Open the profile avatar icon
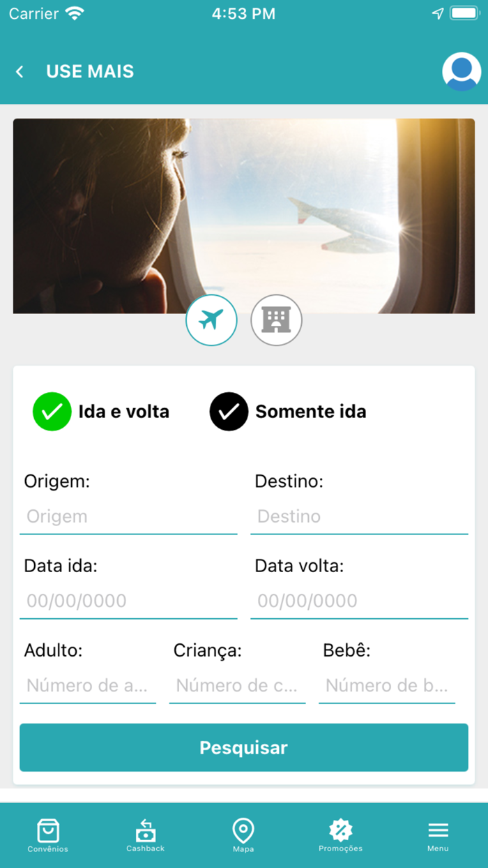The width and height of the screenshot is (488, 868). (x=461, y=70)
